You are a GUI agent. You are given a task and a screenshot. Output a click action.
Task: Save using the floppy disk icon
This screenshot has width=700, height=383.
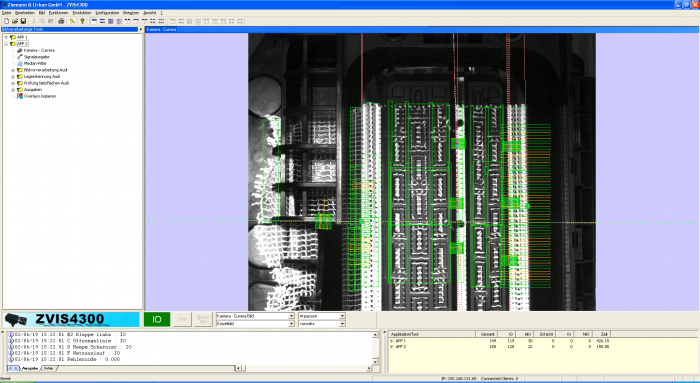coord(23,21)
